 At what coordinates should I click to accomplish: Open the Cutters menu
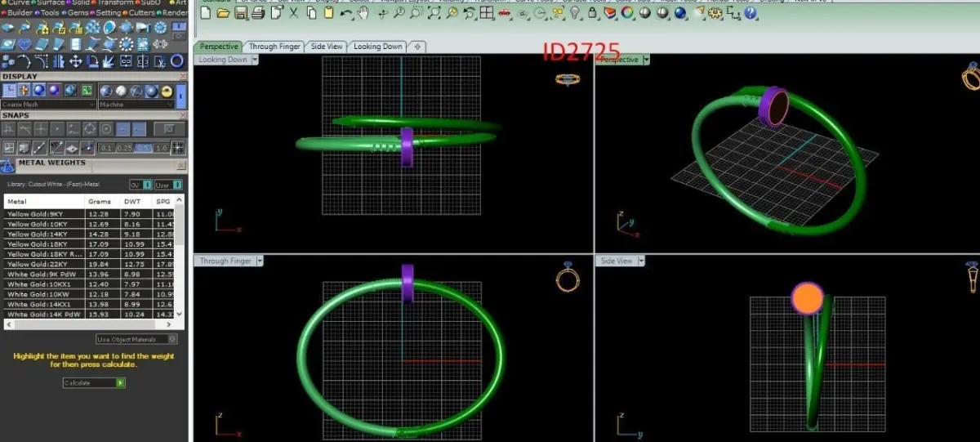[140, 13]
